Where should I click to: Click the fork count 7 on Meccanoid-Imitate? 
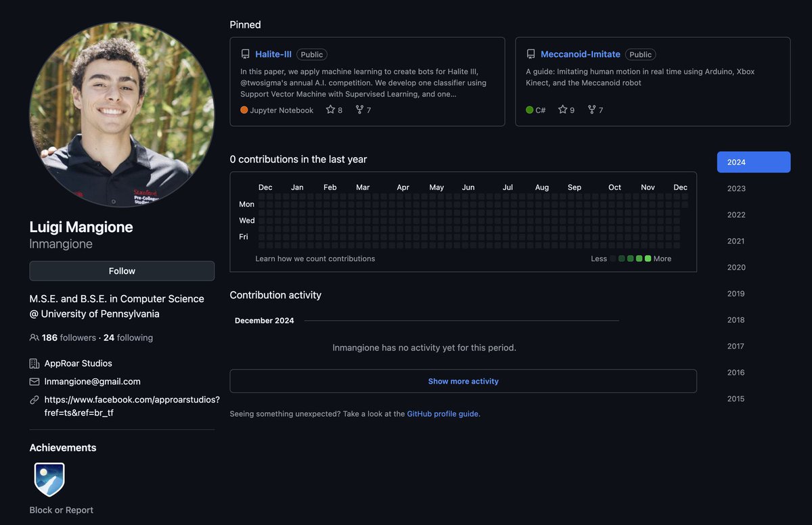[x=601, y=110]
